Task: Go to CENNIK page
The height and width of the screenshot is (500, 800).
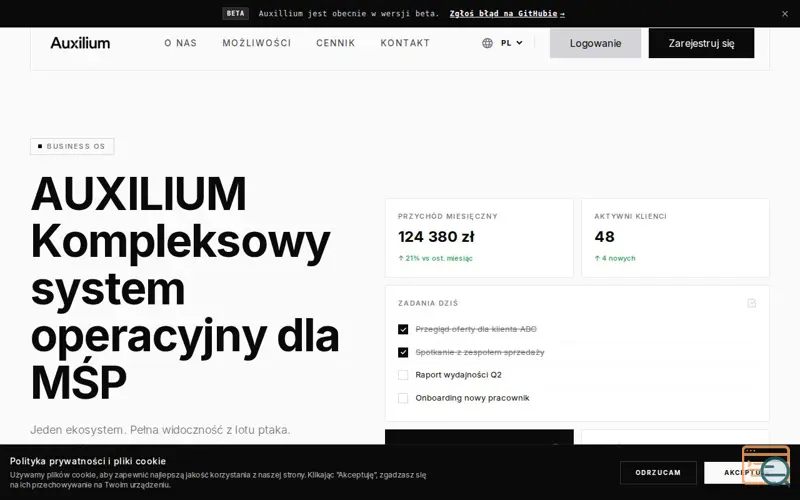Action: [335, 43]
